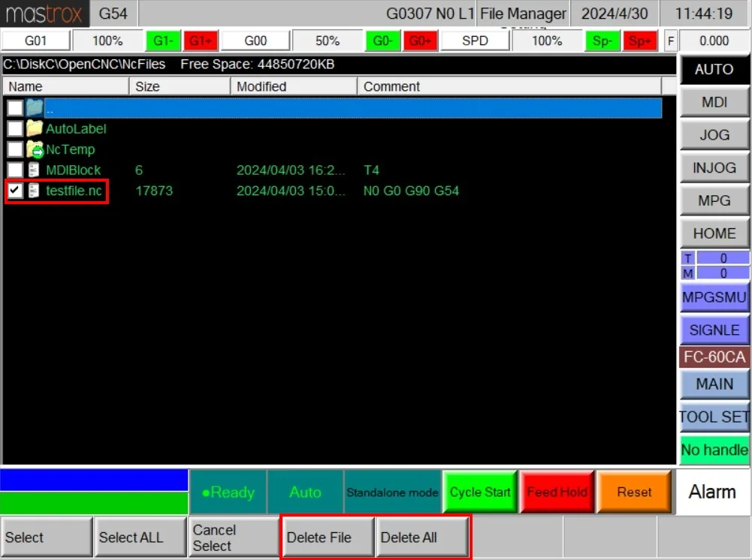
Task: Click the parent folder icon
Action: point(35,108)
